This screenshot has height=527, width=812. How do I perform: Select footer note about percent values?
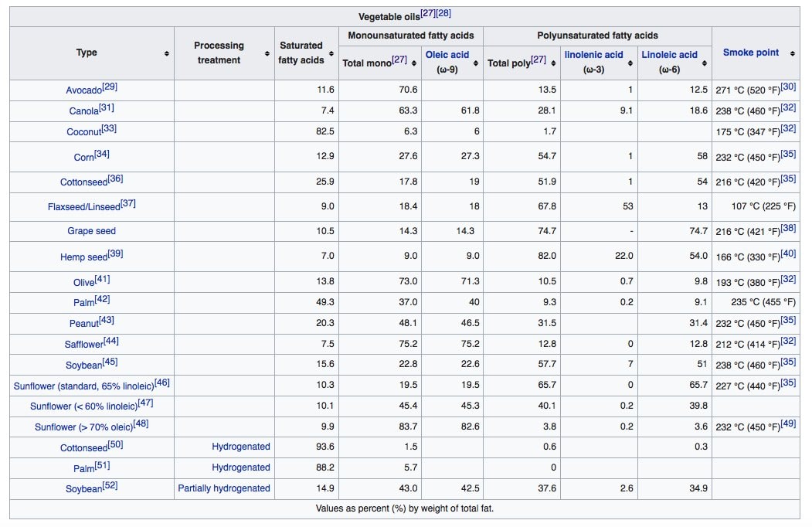pos(404,509)
